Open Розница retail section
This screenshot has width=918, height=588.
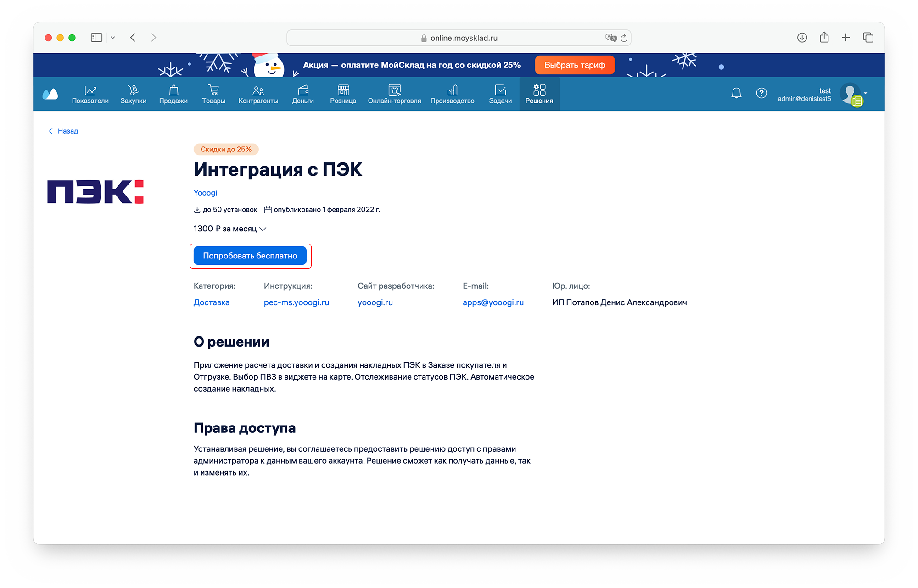point(343,94)
